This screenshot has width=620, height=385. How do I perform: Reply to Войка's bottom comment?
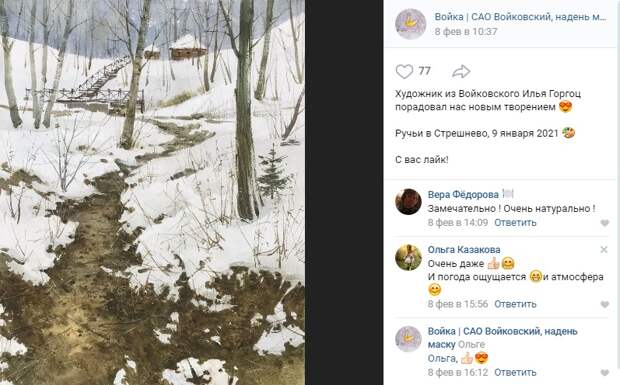(x=515, y=372)
